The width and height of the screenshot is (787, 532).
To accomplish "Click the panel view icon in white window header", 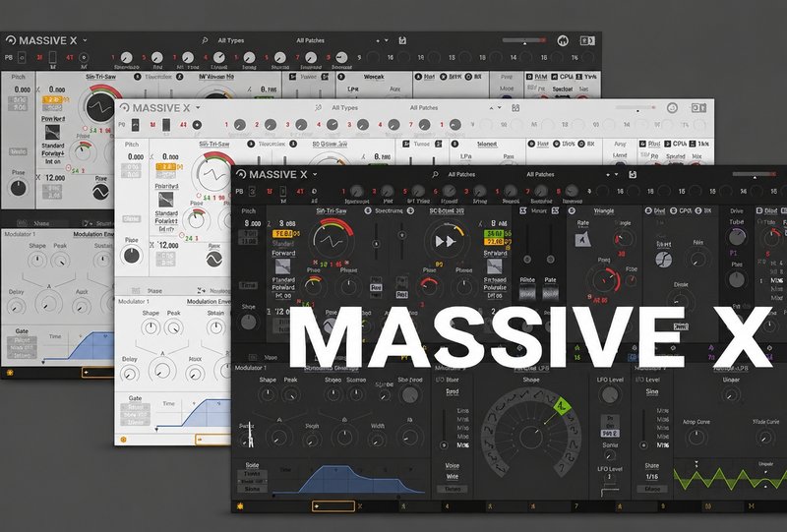I will click(698, 107).
